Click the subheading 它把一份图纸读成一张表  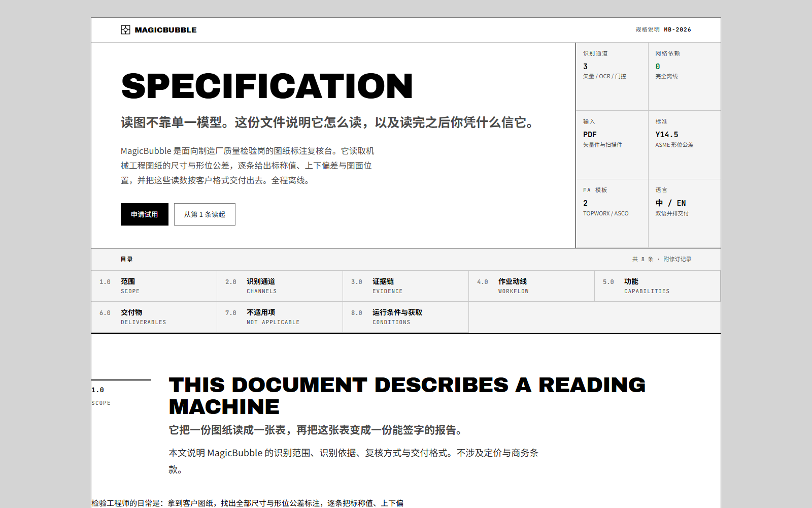click(316, 430)
